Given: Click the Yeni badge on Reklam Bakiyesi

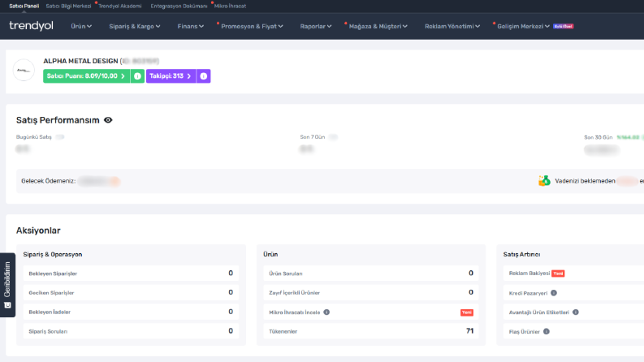Looking at the screenshot, I should tap(558, 274).
